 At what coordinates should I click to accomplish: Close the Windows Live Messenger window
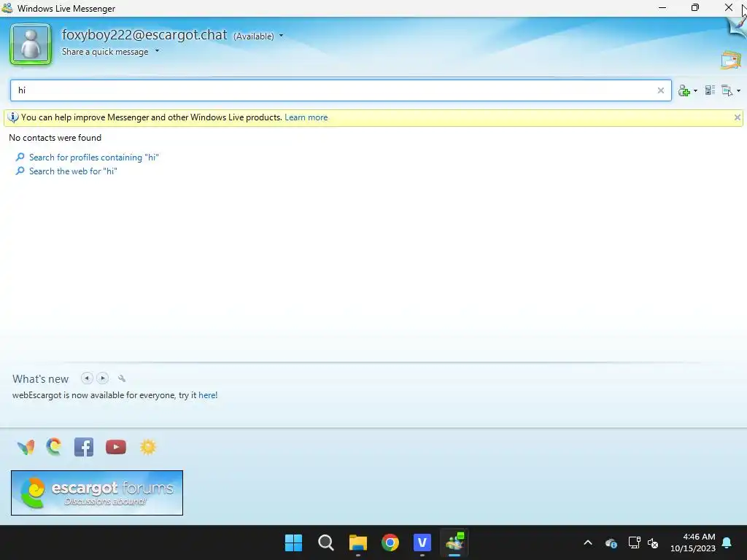point(729,7)
